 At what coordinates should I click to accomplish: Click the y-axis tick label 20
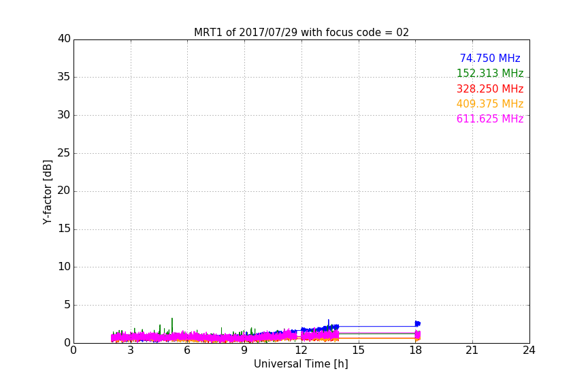pyautogui.click(x=64, y=191)
